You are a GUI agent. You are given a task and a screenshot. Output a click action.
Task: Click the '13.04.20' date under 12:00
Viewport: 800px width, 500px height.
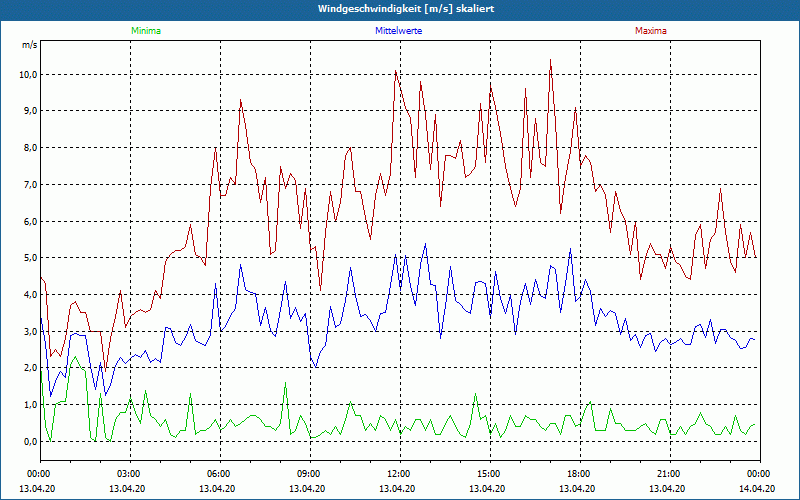(x=397, y=488)
